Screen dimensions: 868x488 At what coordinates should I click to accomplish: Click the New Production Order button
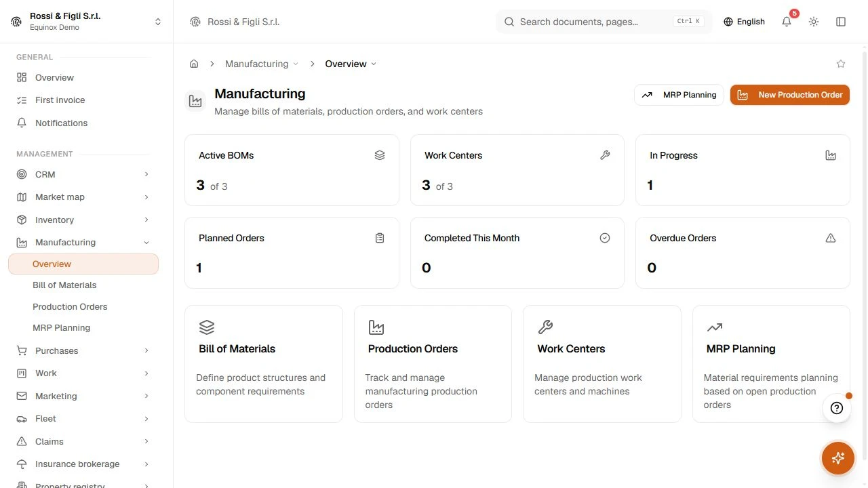click(x=790, y=95)
